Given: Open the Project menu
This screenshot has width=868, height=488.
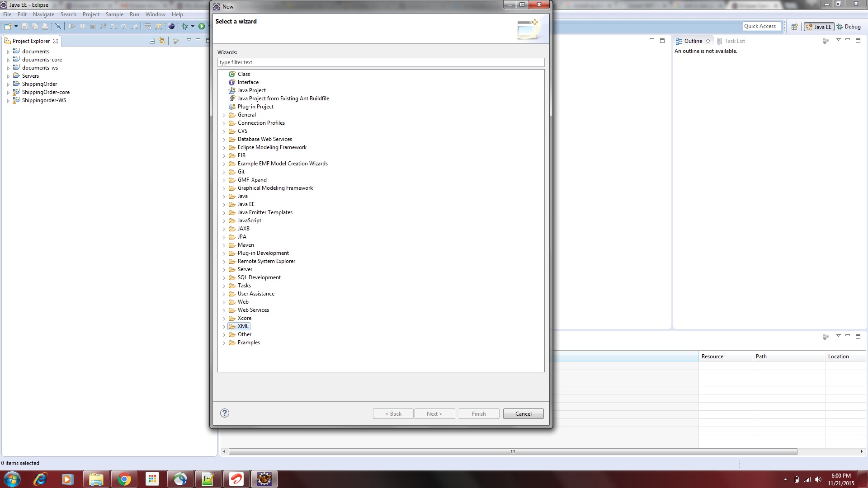Looking at the screenshot, I should click(x=91, y=14).
